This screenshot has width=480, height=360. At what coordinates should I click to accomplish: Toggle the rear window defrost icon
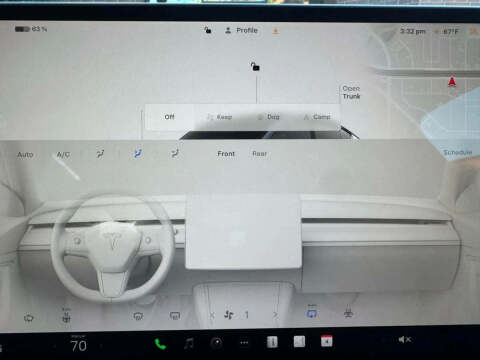coord(175,315)
